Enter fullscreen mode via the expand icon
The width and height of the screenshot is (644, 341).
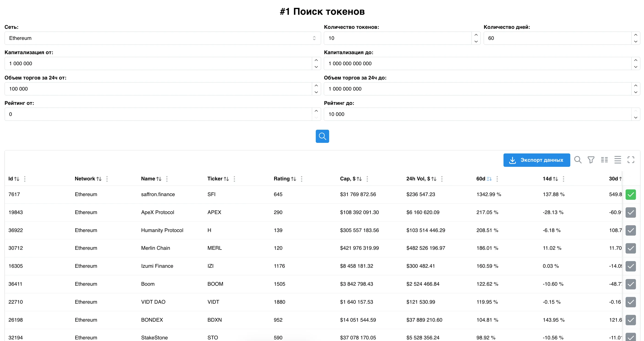pos(631,160)
